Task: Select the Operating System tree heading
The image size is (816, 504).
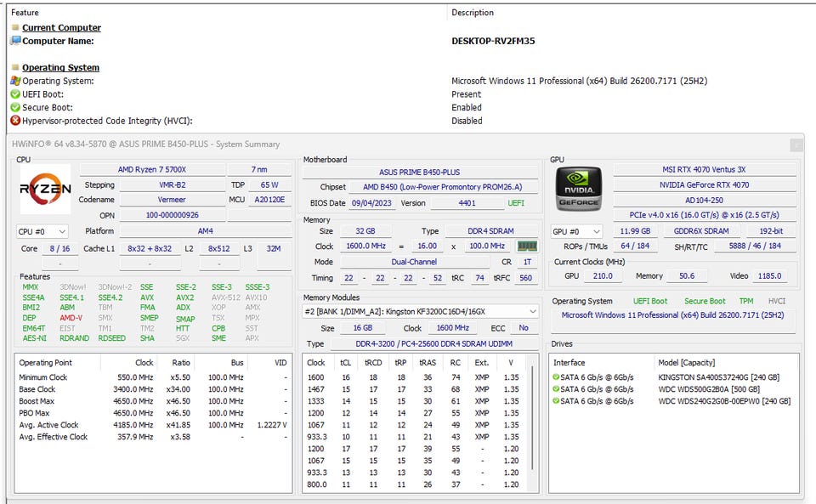Action: pos(60,68)
